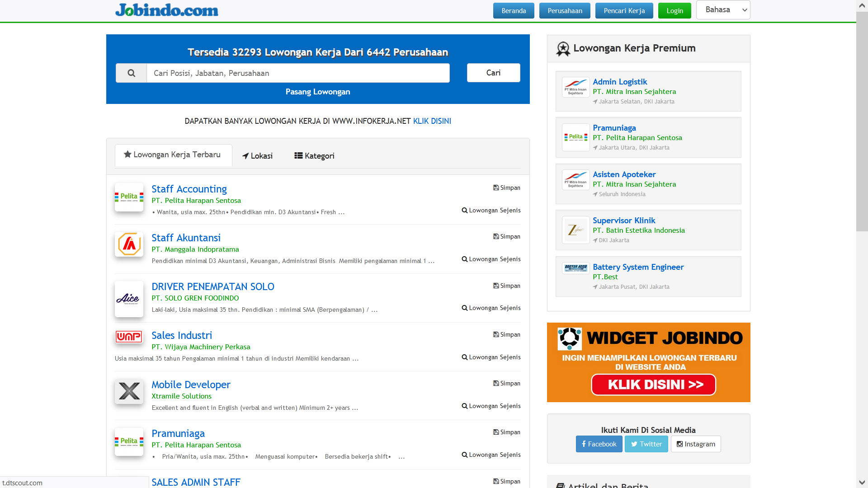Open Supervisor Klinik premium job
868x488 pixels.
coord(624,221)
